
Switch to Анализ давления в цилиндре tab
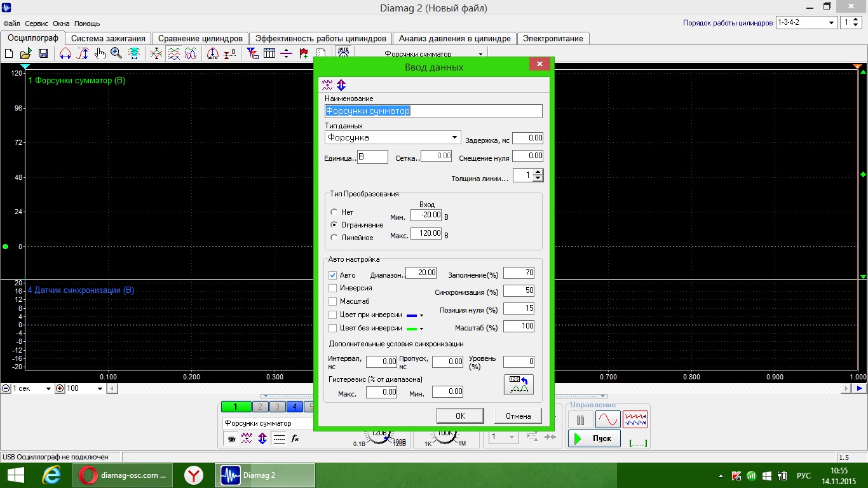[x=455, y=38]
